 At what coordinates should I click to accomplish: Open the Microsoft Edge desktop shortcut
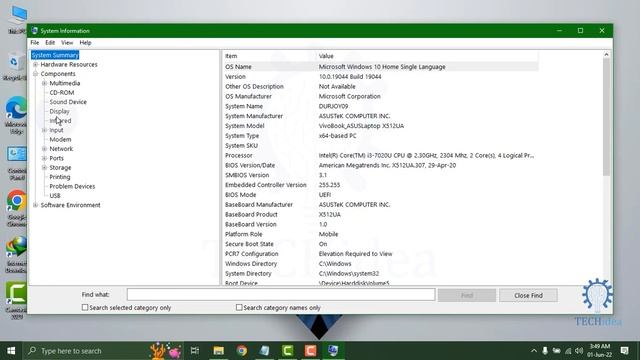click(16, 115)
